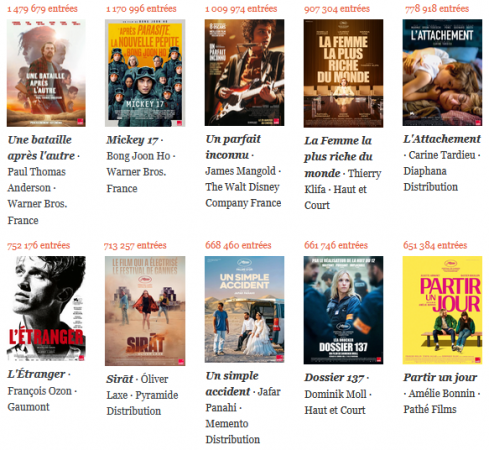The height and width of the screenshot is (450, 489).
Task: Select the yellow Partir un jour poster
Action: pyautogui.click(x=442, y=310)
